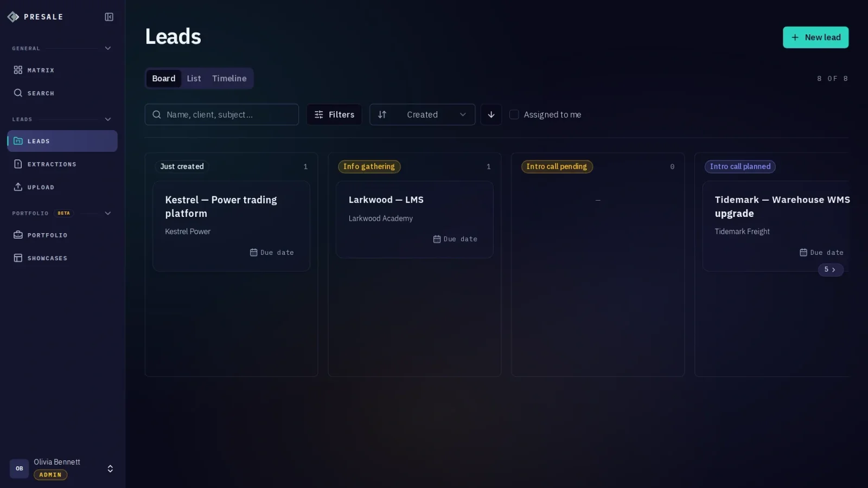Click the sort direction arrow button
Image resolution: width=868 pixels, height=488 pixels.
(x=491, y=114)
